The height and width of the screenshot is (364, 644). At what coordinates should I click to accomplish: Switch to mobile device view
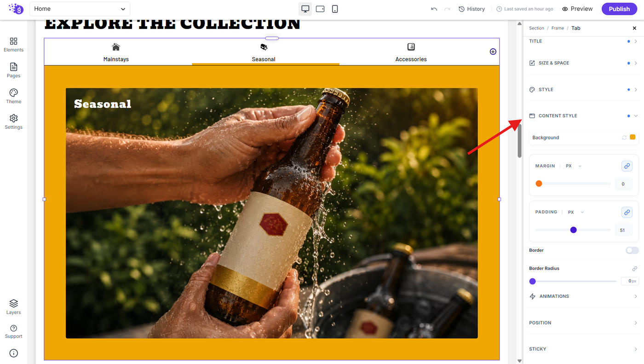(335, 9)
